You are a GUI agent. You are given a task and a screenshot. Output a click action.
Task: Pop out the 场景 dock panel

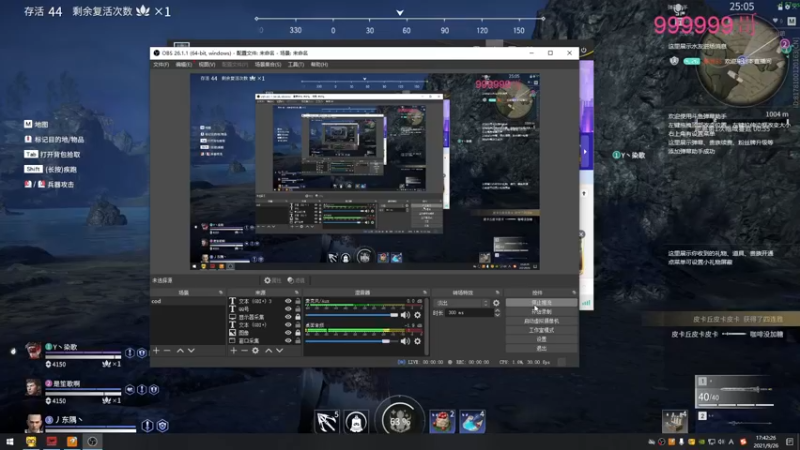[x=221, y=292]
